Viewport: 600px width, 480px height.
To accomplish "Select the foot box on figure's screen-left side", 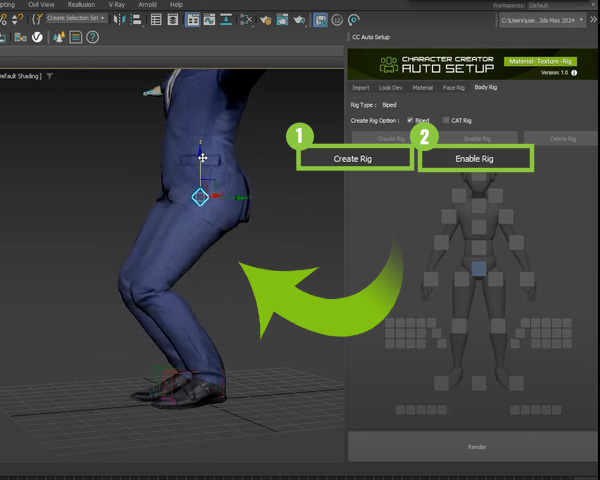I will coord(441,383).
